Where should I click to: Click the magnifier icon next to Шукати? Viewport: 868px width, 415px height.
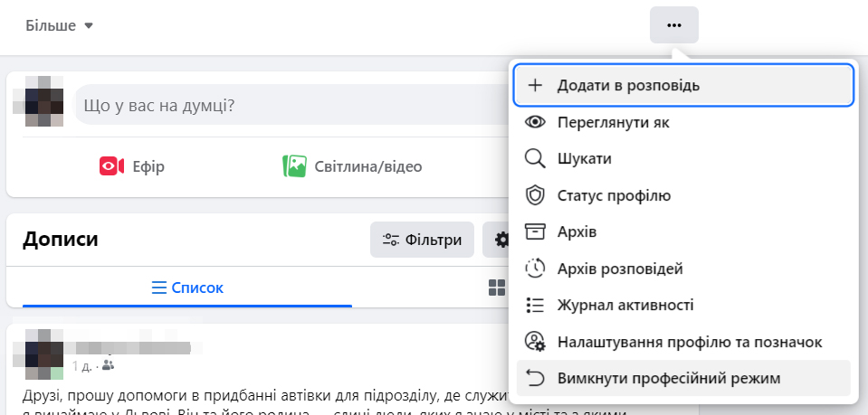point(536,159)
